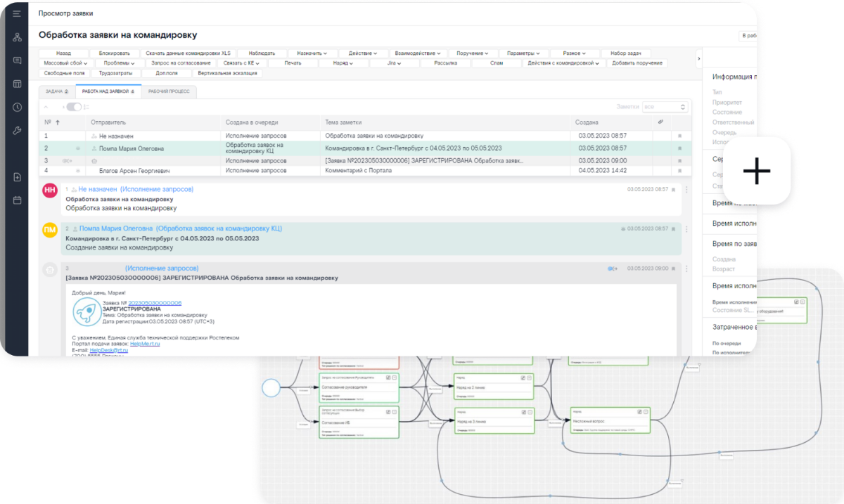Open the 'Массовый сбой' dropdown
This screenshot has width=844, height=504.
[x=65, y=63]
